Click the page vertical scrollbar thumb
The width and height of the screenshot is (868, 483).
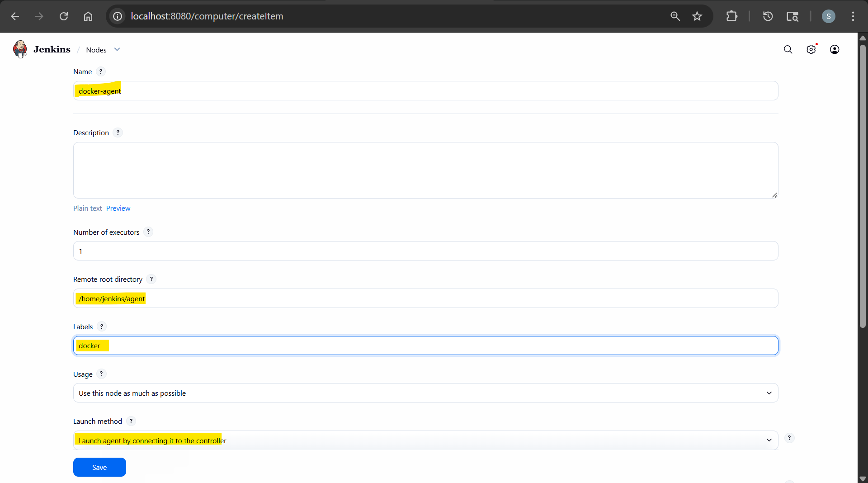(863, 185)
